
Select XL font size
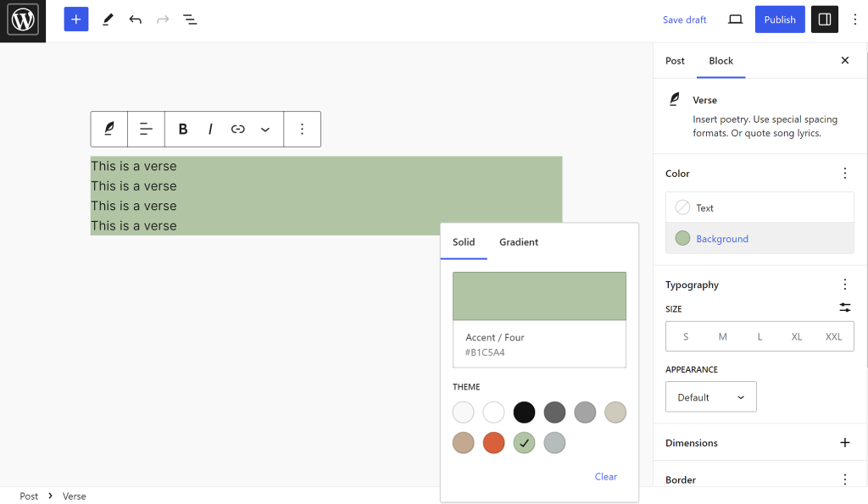coord(796,336)
